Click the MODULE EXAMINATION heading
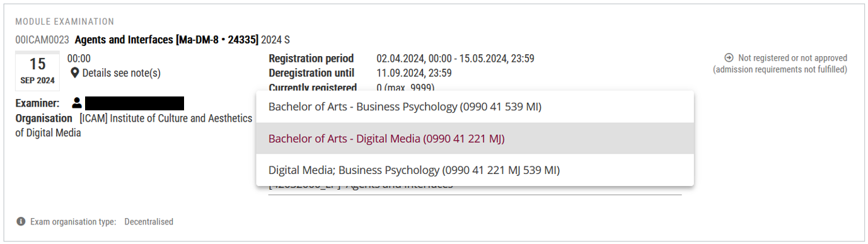 [65, 22]
